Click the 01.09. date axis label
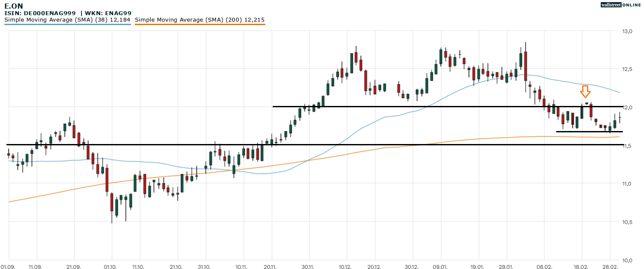This screenshot has height=269, width=644. [8, 267]
